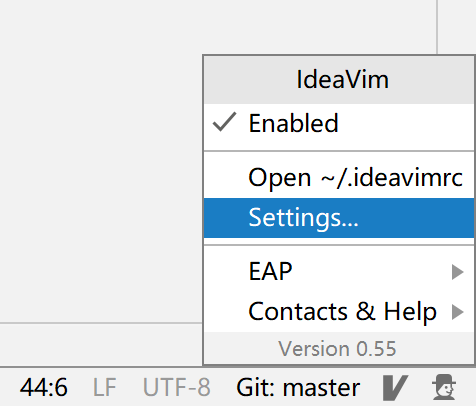Viewport: 476px width, 406px height.
Task: Click the horizontal border left of the popup
Action: point(101,323)
